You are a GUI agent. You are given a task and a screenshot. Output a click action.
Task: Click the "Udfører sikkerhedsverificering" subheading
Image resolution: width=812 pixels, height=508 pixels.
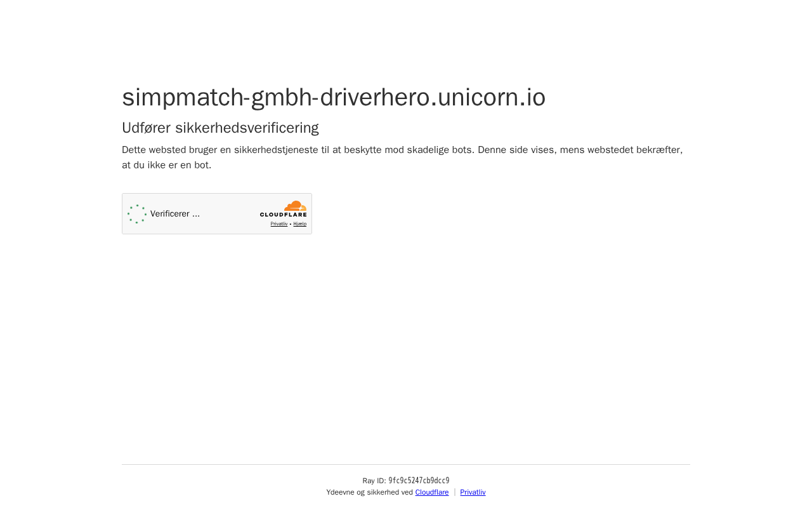[220, 128]
